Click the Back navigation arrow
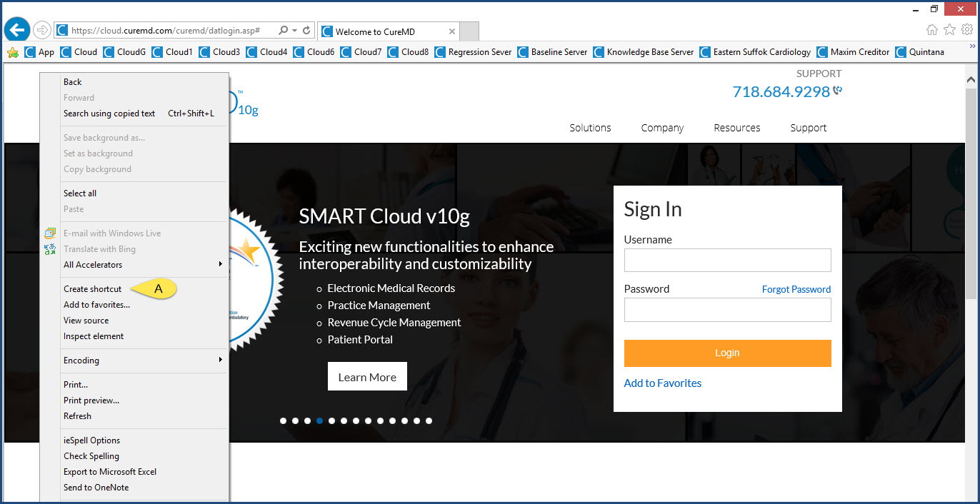This screenshot has height=504, width=980. tap(16, 29)
